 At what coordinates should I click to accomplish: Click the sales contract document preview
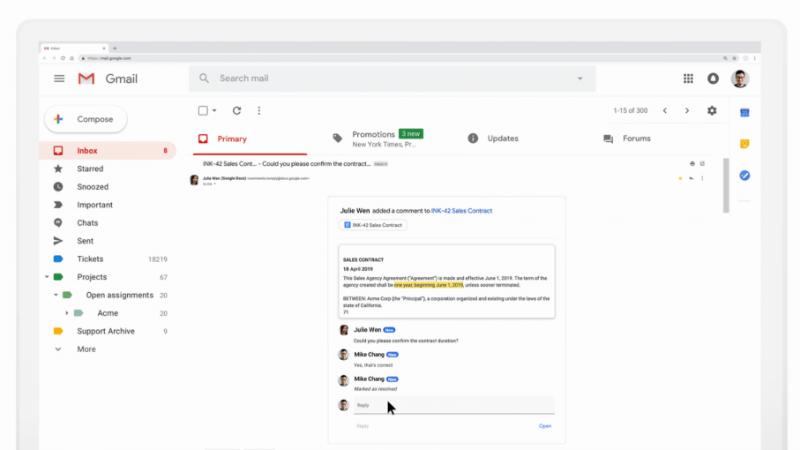[x=447, y=282]
